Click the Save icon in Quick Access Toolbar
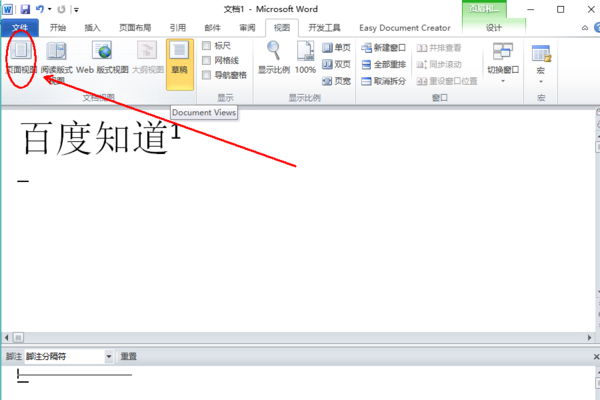 point(25,9)
